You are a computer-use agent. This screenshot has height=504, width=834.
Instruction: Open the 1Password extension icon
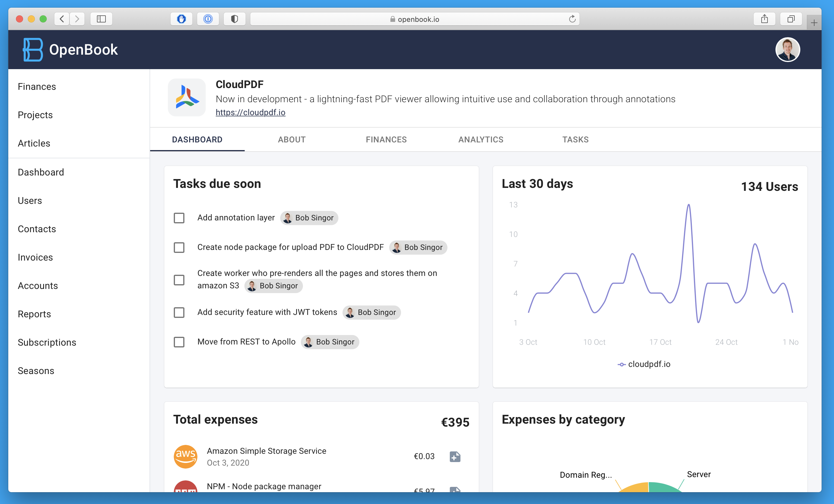(x=208, y=19)
